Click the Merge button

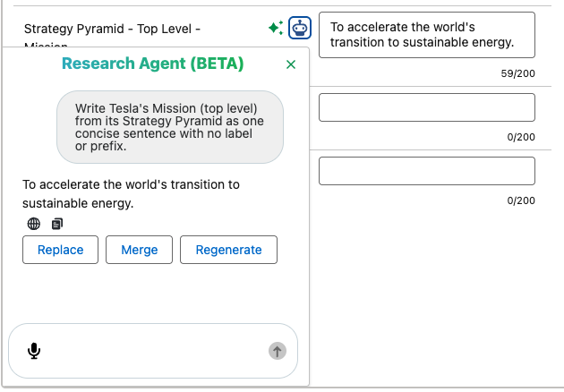(x=139, y=250)
